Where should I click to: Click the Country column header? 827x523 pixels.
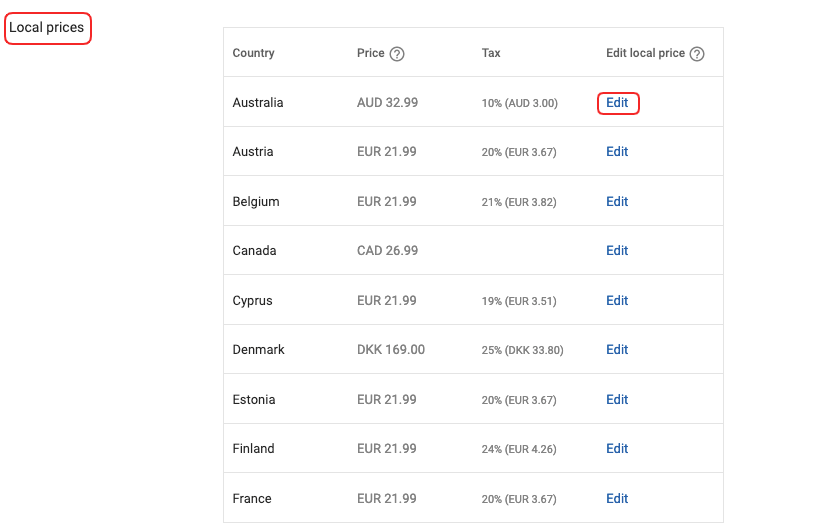tap(253, 53)
